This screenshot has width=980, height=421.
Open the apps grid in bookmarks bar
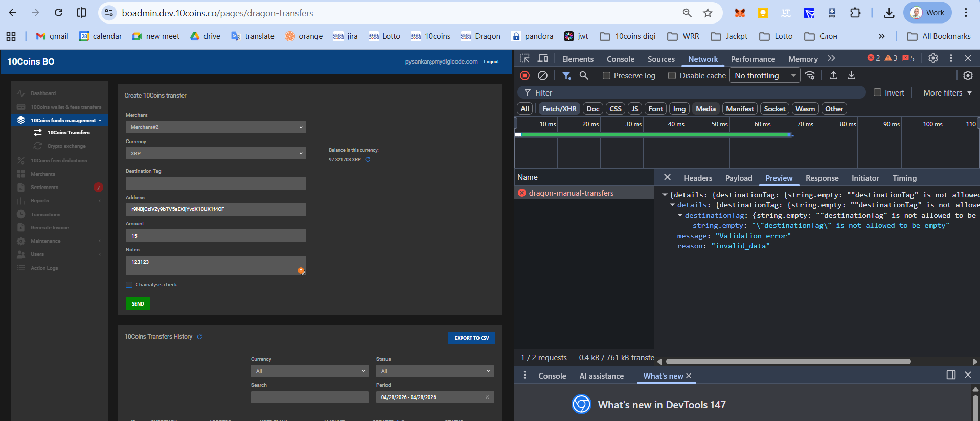pyautogui.click(x=11, y=36)
